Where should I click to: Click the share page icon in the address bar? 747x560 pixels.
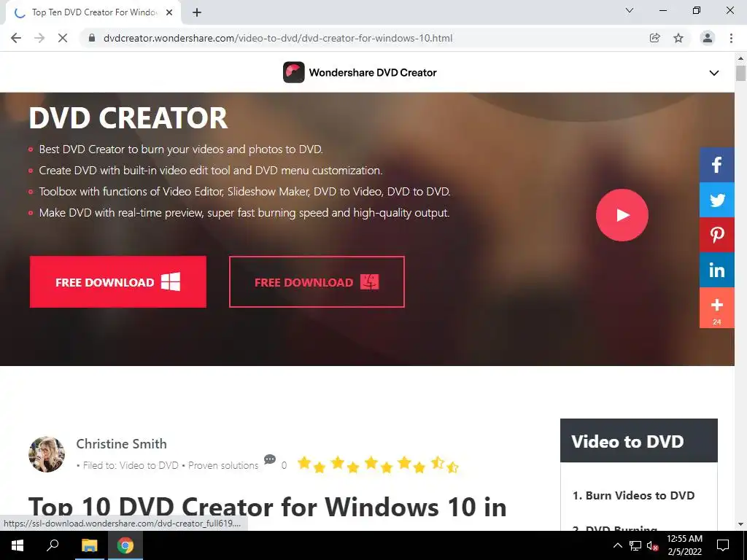(x=655, y=38)
